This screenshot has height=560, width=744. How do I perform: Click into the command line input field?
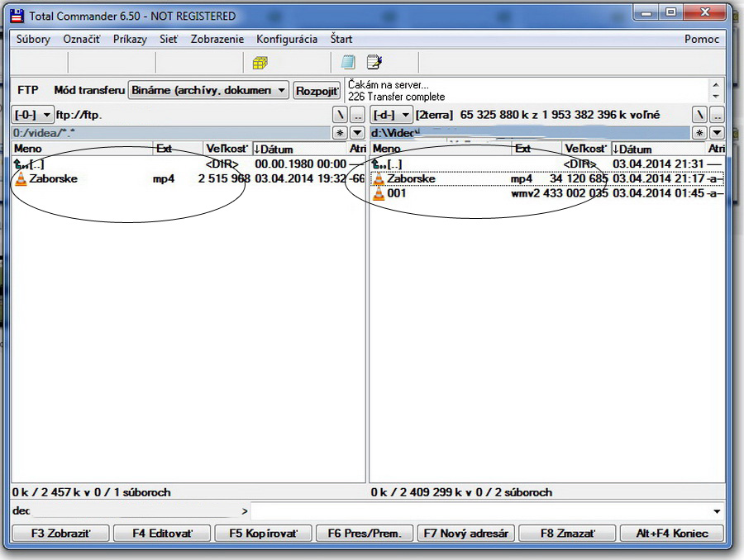coord(480,511)
